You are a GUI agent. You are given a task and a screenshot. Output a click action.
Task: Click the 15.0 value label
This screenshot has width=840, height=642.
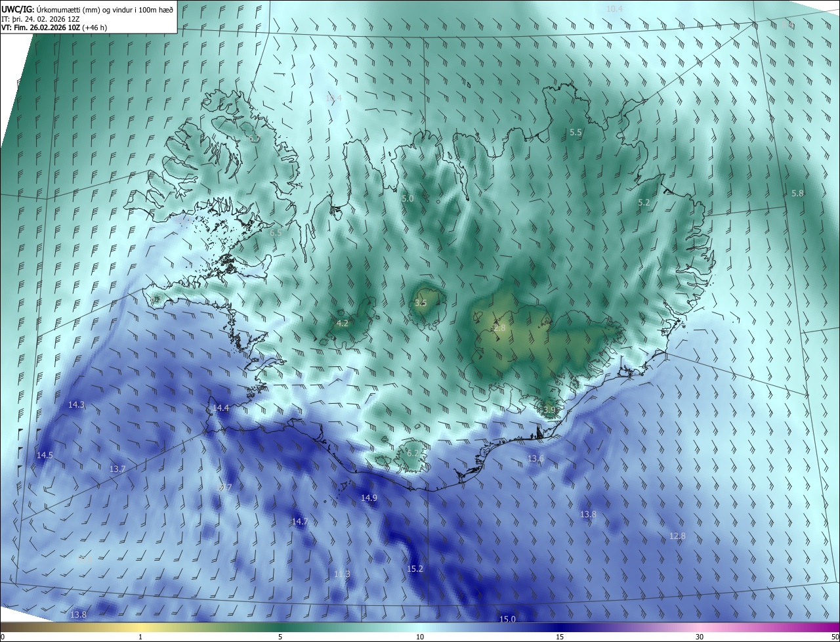point(507,619)
